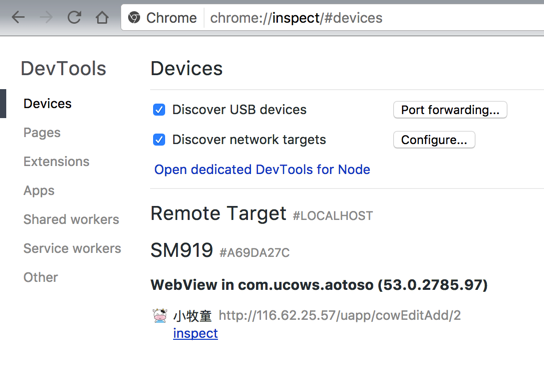This screenshot has height=374, width=544.
Task: Select the Devices sidebar tab
Action: pos(48,103)
